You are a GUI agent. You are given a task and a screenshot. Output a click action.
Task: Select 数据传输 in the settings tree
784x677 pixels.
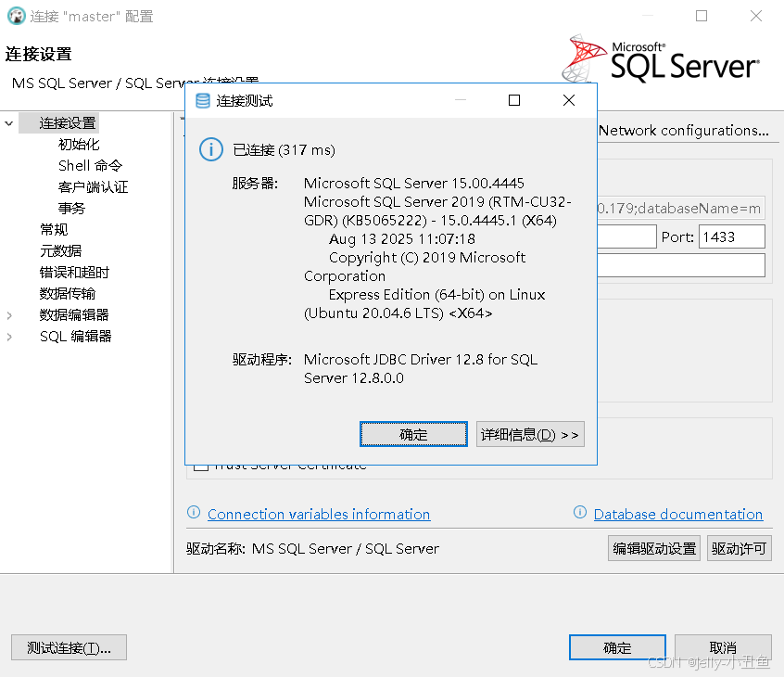coord(68,294)
